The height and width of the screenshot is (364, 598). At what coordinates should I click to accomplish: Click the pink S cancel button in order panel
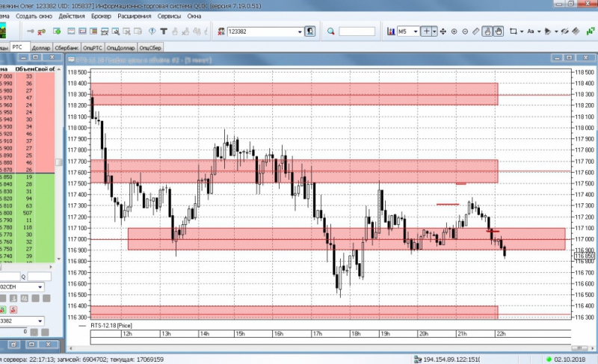(13, 309)
